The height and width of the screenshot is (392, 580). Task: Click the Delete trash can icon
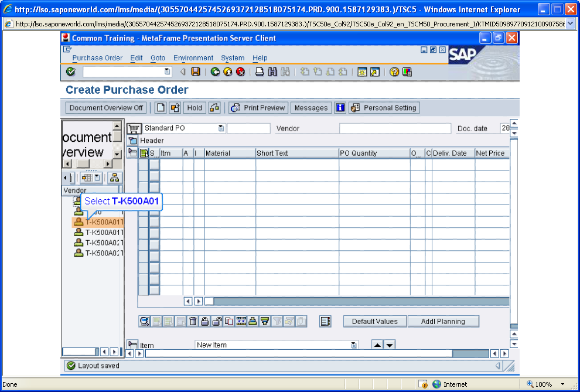click(x=193, y=321)
